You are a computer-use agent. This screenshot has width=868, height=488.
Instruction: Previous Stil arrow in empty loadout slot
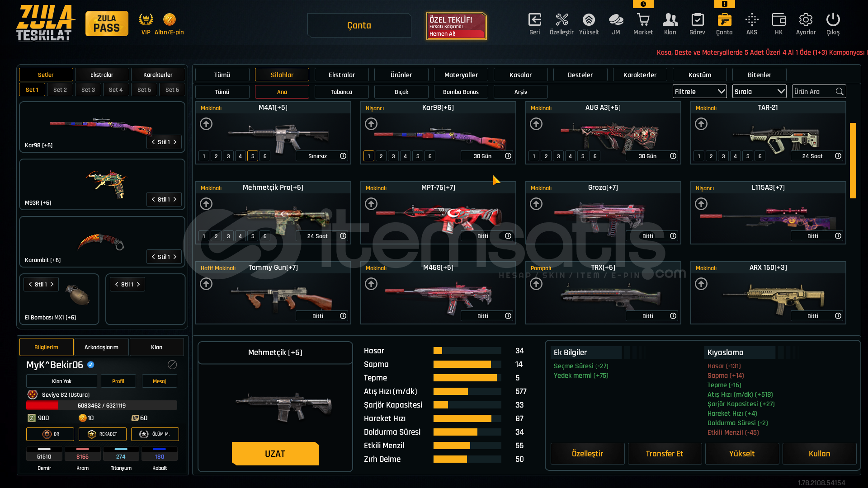click(x=117, y=284)
